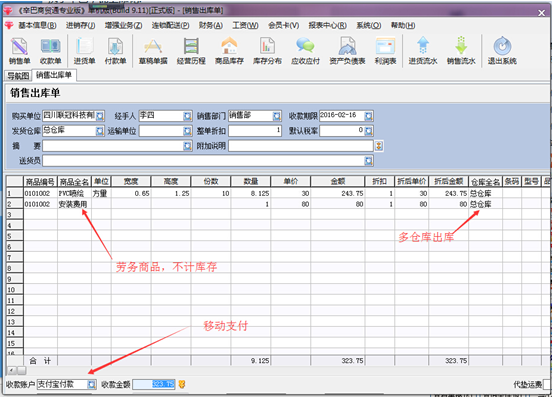This screenshot has height=399, width=552.
Task: Click the 附加说明 input field
Action: (301, 146)
